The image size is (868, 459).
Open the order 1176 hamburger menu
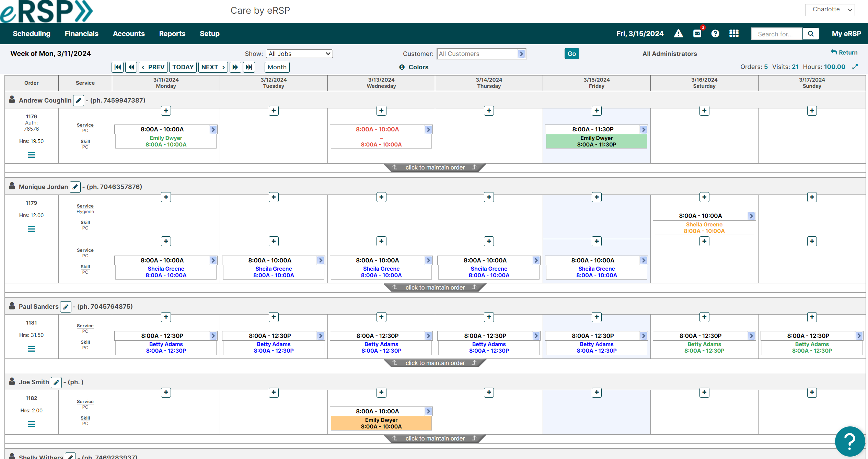(x=31, y=155)
